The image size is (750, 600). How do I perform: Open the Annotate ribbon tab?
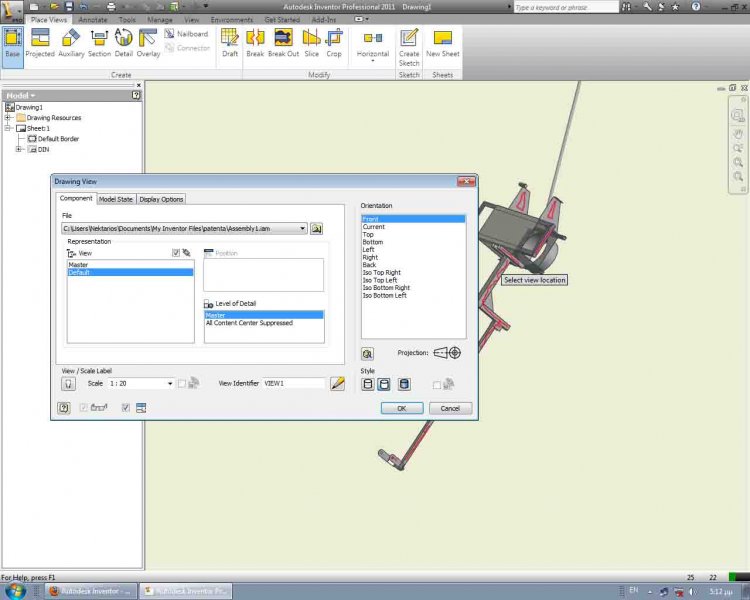tap(93, 19)
